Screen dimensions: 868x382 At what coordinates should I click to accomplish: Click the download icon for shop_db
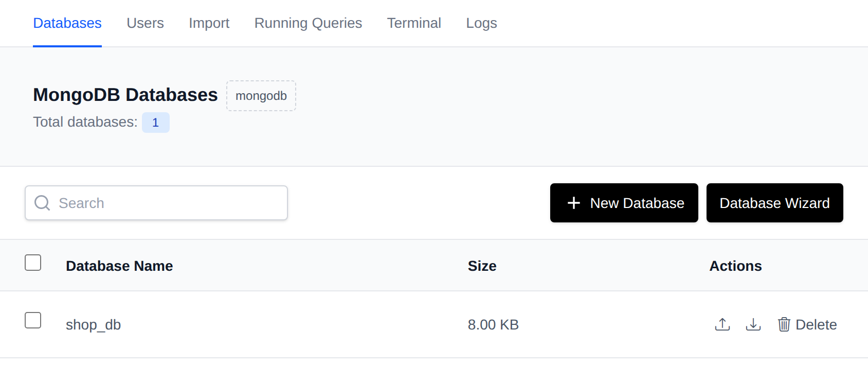[x=753, y=324]
